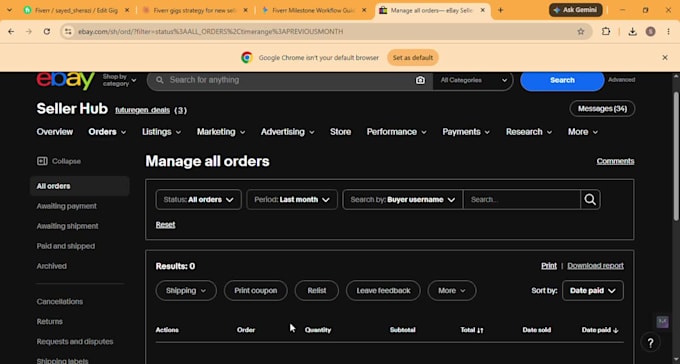Click the Collapse sidebar icon
Viewport: 680px width, 364px height.
[x=42, y=161]
